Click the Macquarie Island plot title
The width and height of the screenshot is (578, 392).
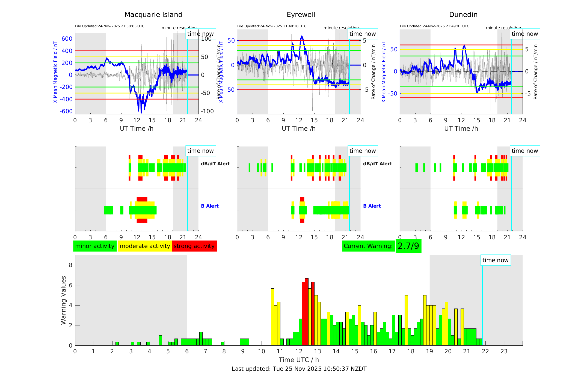pos(153,15)
